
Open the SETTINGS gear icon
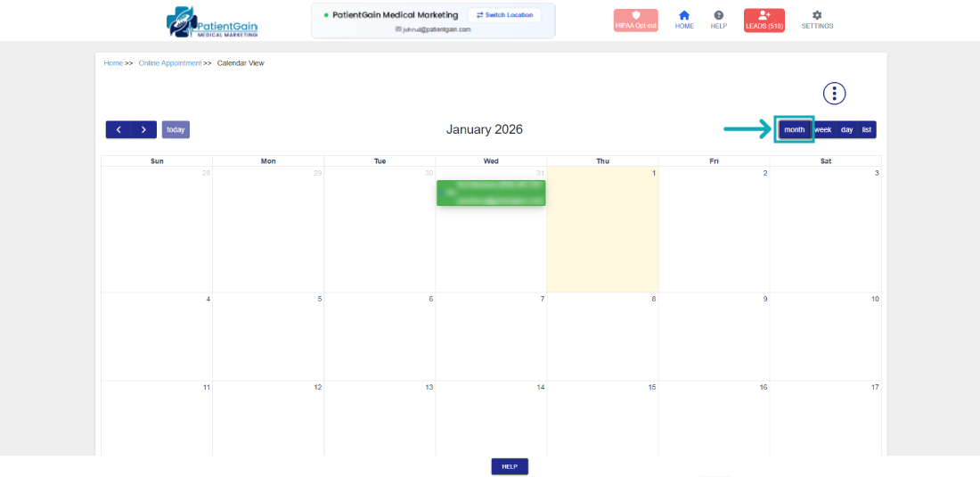(817, 15)
